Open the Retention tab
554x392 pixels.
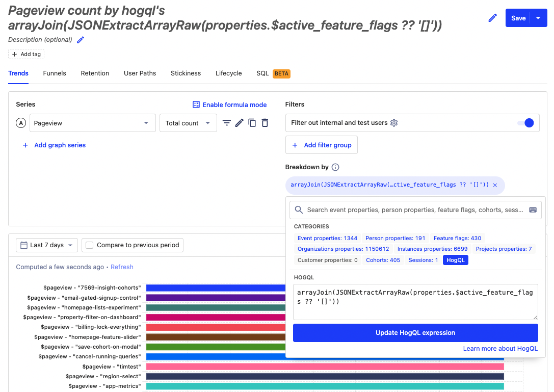95,73
